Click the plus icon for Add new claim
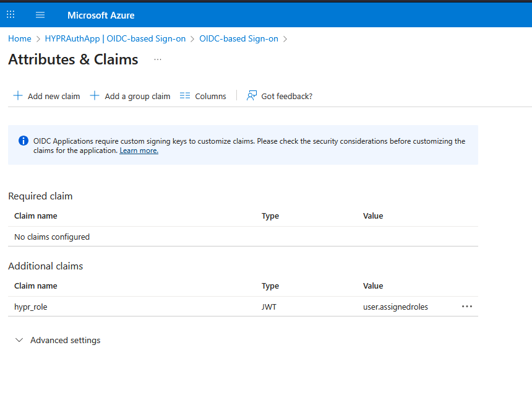The height and width of the screenshot is (410, 532). point(18,95)
